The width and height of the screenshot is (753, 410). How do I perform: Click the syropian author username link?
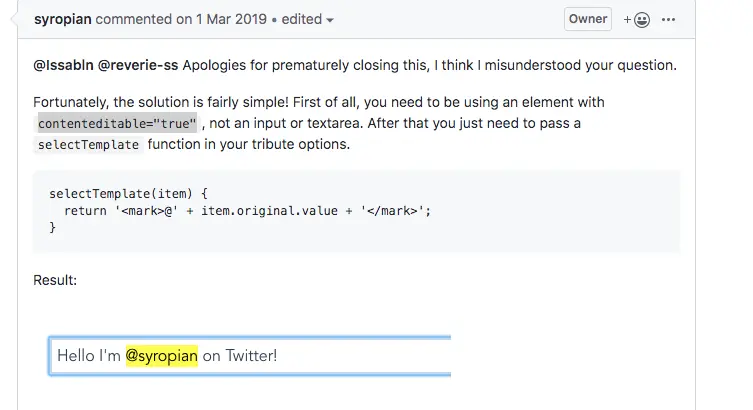pos(63,19)
